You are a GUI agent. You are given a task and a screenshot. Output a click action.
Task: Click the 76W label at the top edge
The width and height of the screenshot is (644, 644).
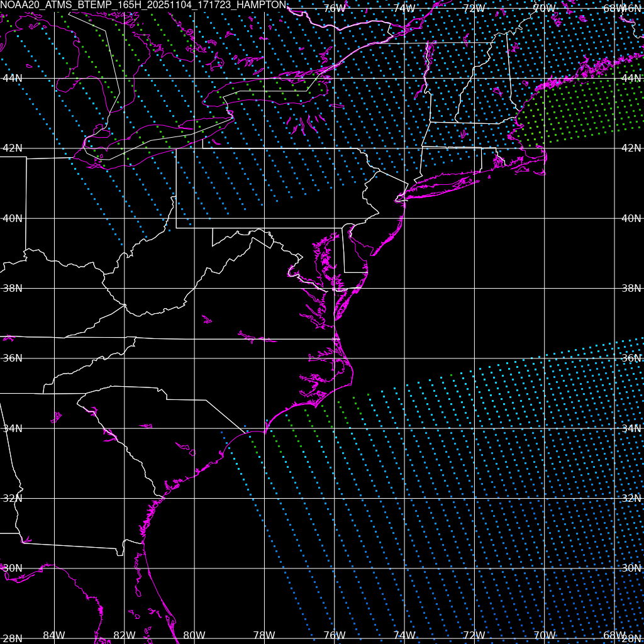[334, 9]
